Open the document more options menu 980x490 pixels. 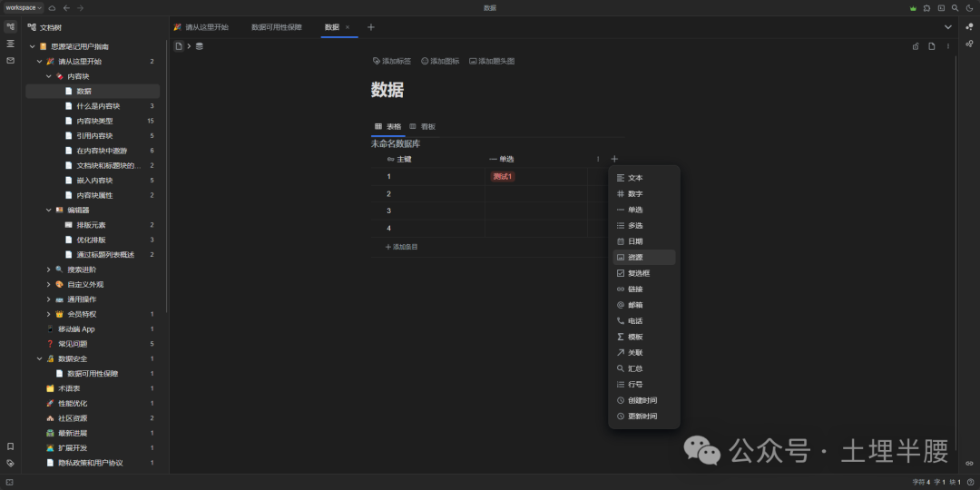(948, 46)
